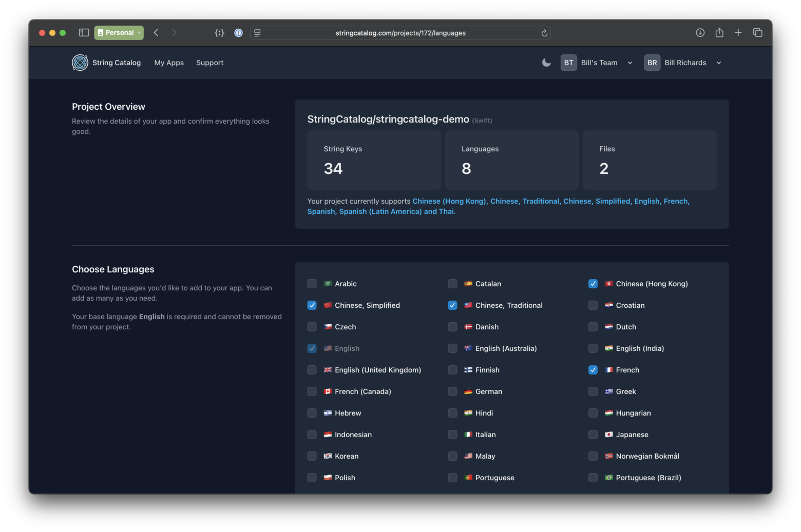Click the Finnish flag icon
Image resolution: width=801 pixels, height=532 pixels.
click(468, 370)
